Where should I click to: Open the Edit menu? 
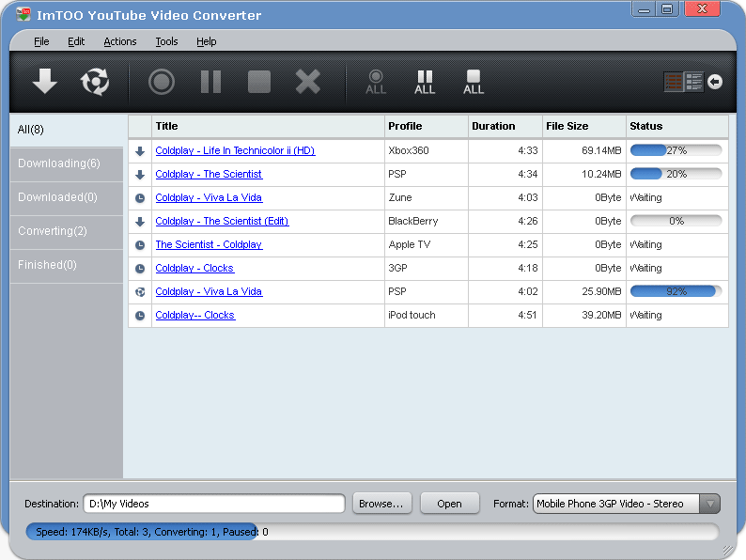[76, 42]
